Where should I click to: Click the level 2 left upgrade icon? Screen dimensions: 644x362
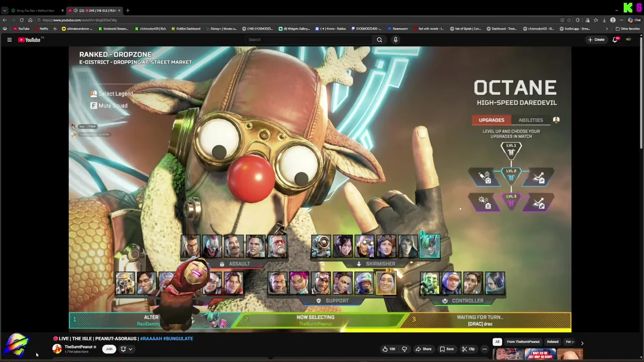(x=485, y=177)
